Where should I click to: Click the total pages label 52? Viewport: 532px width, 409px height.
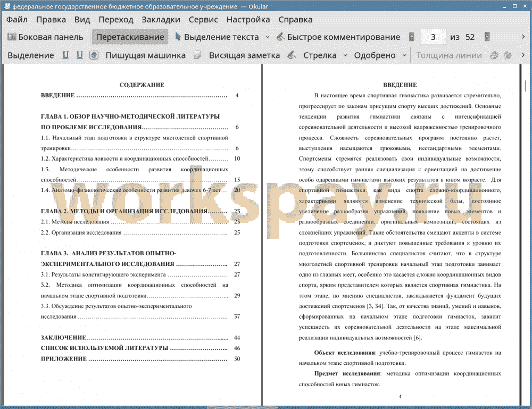pos(470,37)
